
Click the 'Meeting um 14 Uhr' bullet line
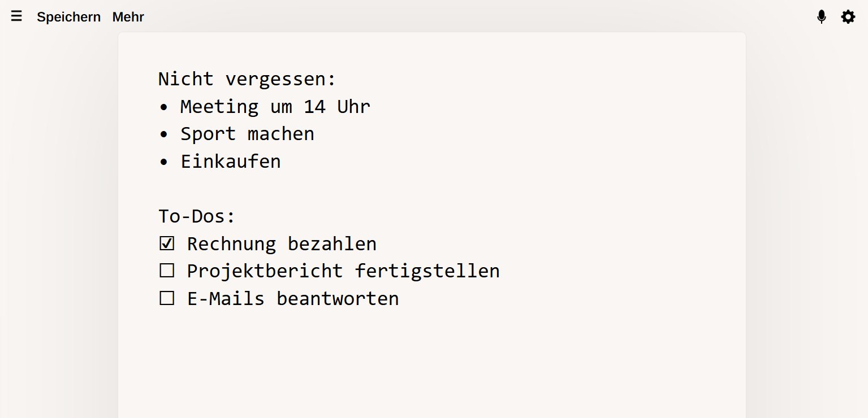point(275,107)
